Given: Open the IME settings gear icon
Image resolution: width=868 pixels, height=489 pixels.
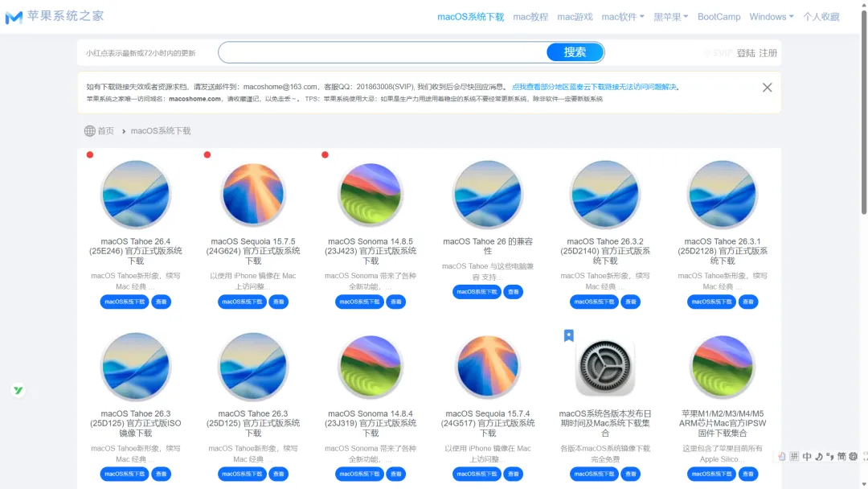Looking at the screenshot, I should 853,456.
